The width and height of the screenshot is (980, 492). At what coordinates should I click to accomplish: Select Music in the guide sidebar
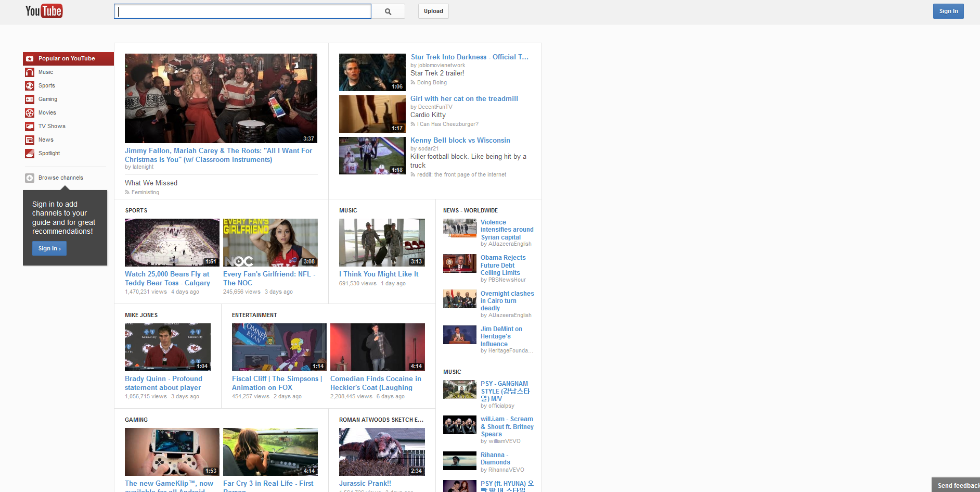point(46,72)
